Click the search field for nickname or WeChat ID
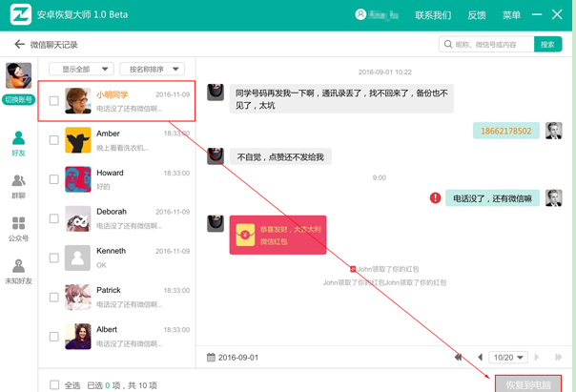The height and width of the screenshot is (392, 576). tap(486, 45)
